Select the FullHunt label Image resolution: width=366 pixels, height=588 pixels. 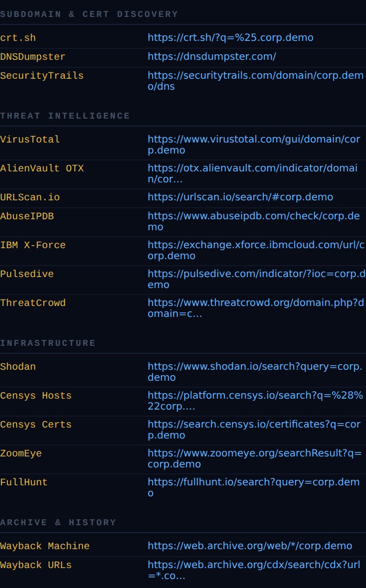coord(24,482)
